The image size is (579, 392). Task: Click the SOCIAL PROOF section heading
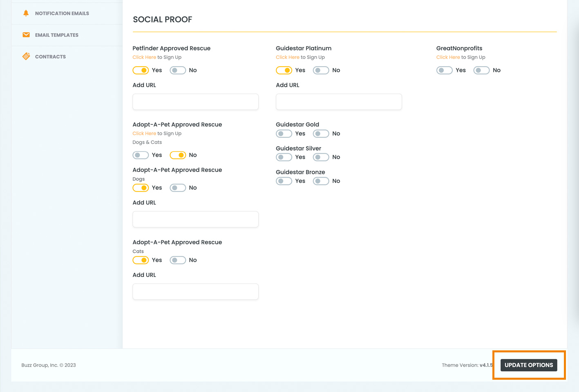(x=163, y=20)
